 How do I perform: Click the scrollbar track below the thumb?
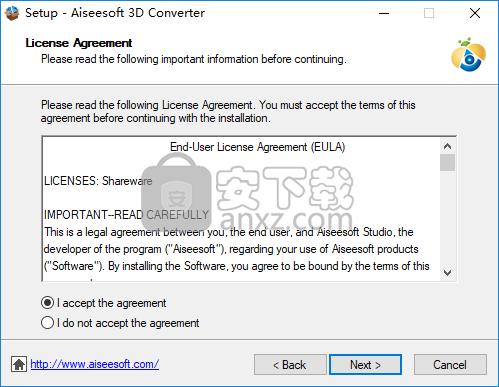pyautogui.click(x=447, y=218)
